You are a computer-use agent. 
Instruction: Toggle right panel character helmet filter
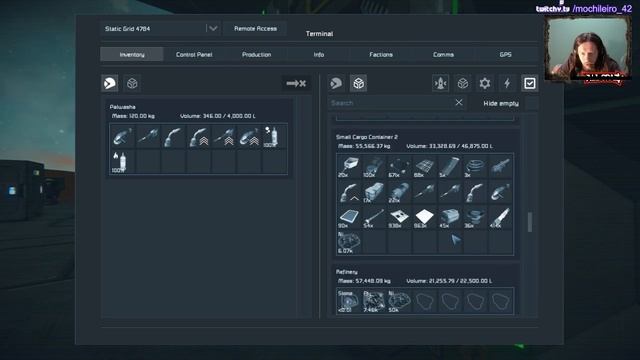[x=336, y=83]
